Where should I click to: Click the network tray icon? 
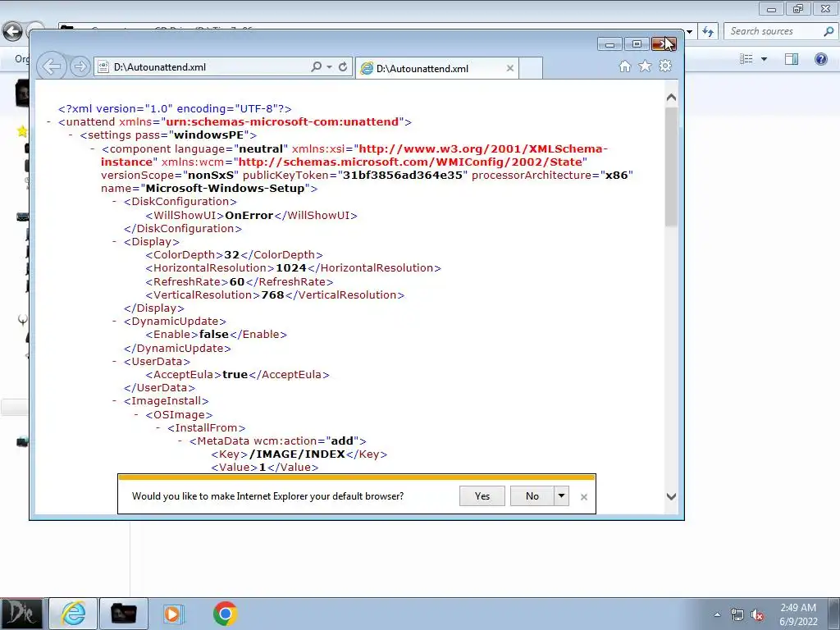737,615
